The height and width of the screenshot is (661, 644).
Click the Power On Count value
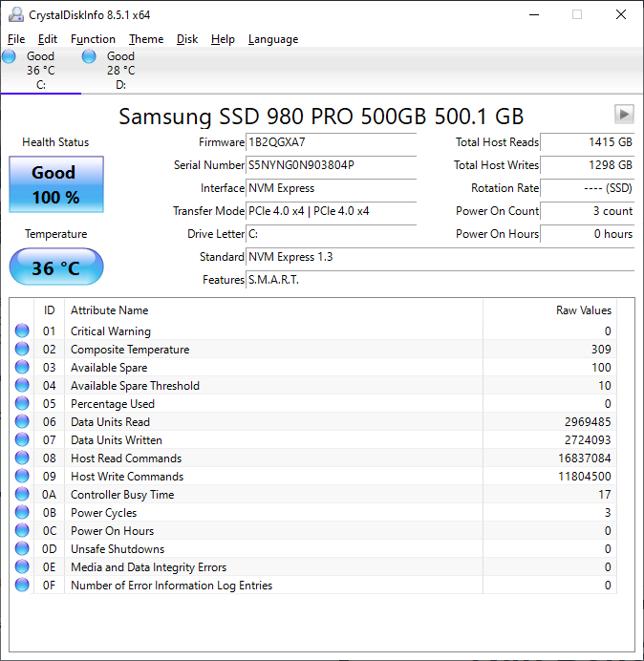[x=587, y=211]
